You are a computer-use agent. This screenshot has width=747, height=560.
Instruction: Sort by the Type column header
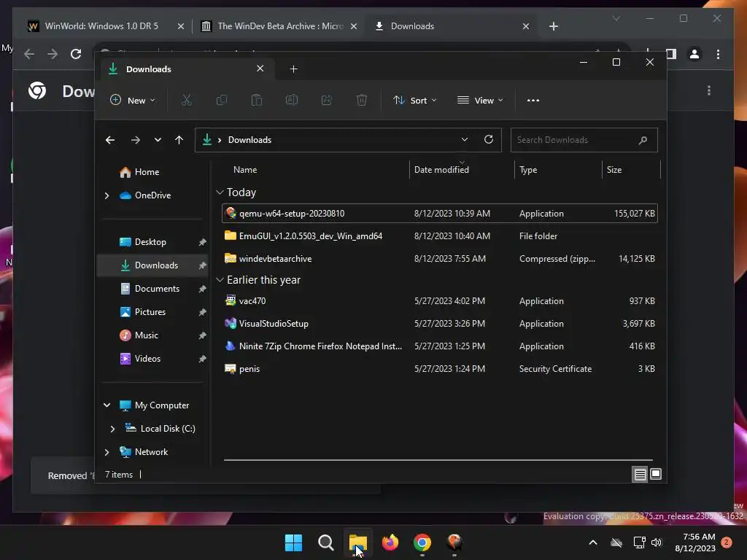(x=528, y=170)
